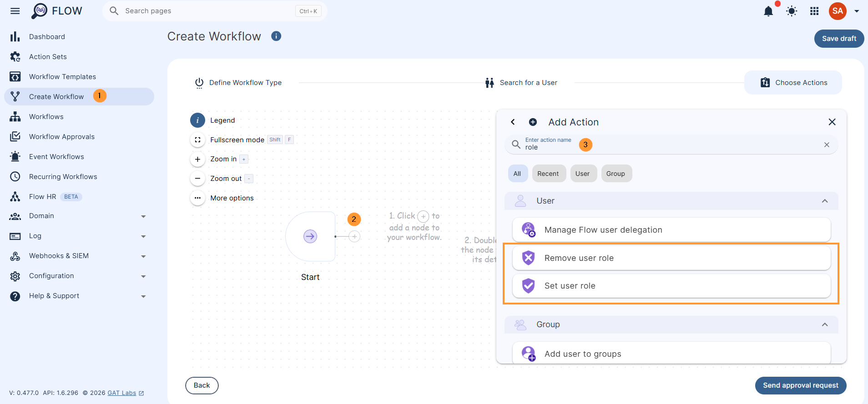Click the BETA badge next to Flow HR
Image resolution: width=868 pixels, height=404 pixels.
pos(71,197)
